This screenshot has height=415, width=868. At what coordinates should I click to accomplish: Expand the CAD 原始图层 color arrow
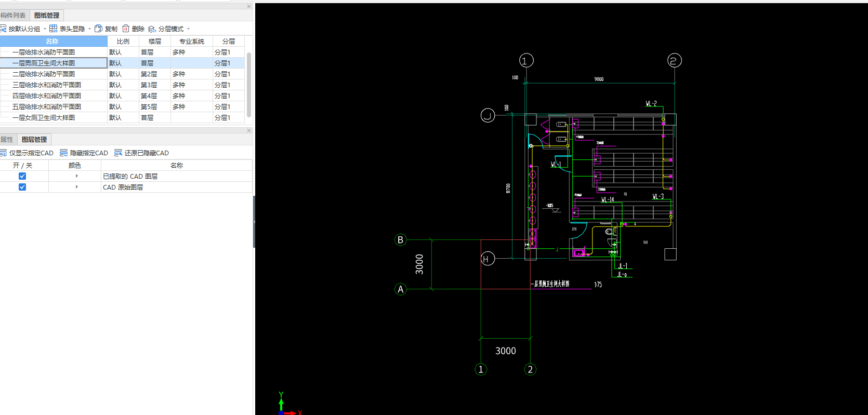[x=77, y=187]
